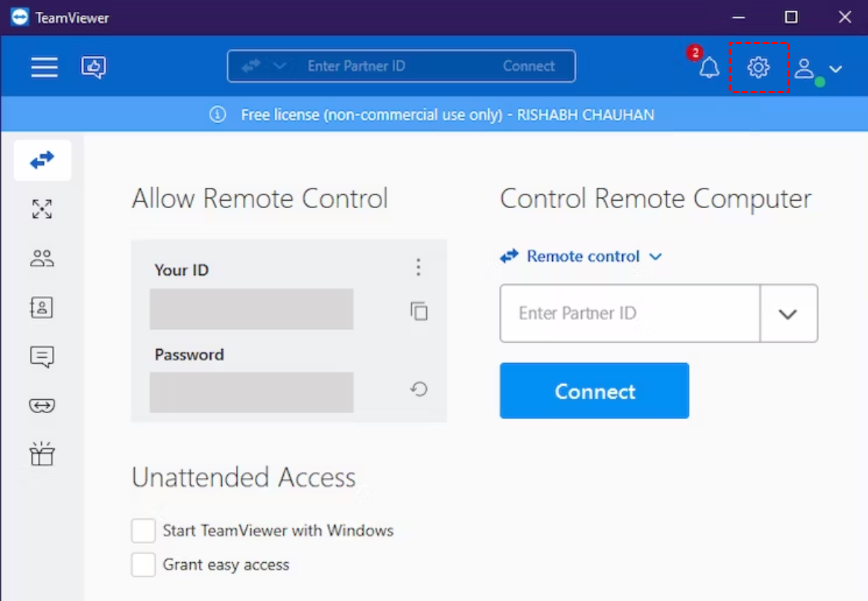Click the blue Connect button

pos(595,391)
